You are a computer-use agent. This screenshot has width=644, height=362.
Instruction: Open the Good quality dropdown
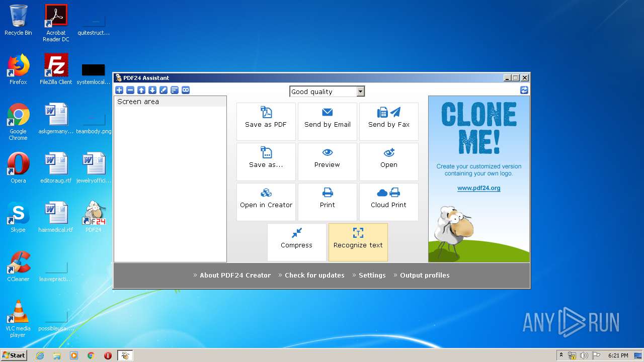tap(327, 92)
